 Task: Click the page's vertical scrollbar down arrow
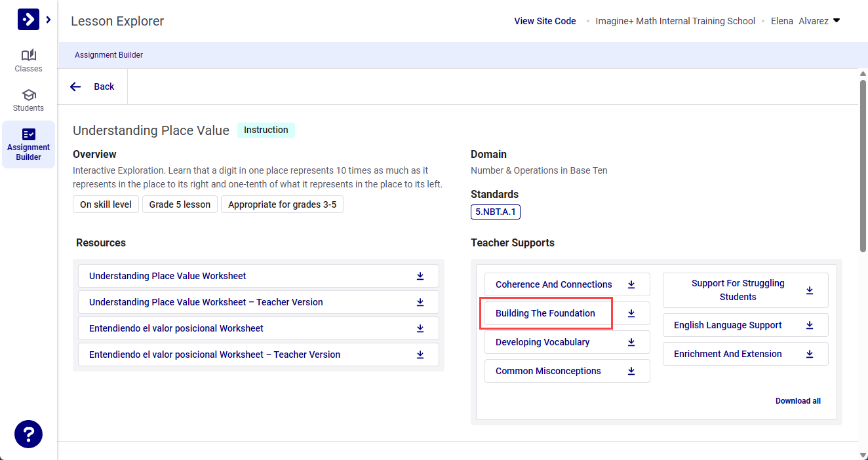863,454
